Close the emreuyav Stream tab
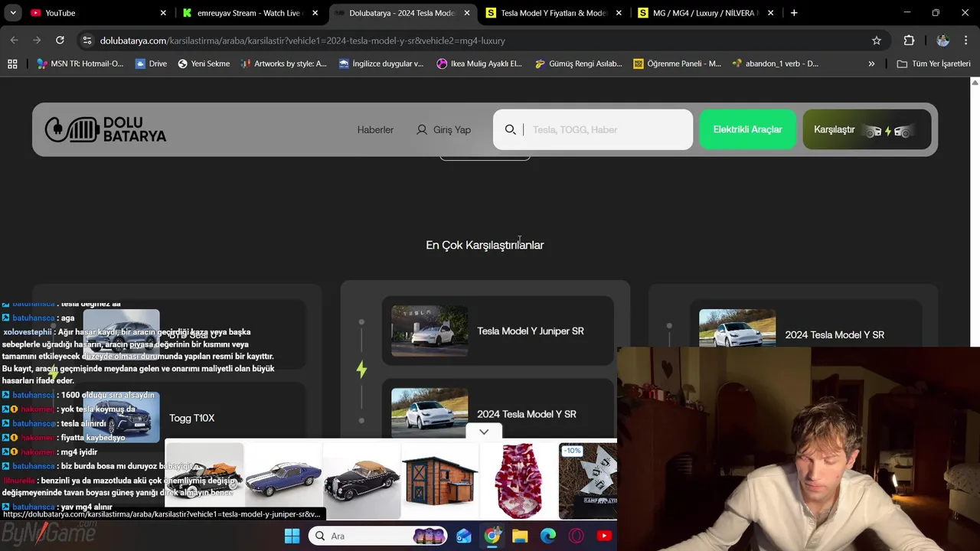Screen dimensions: 980x551 tap(315, 13)
